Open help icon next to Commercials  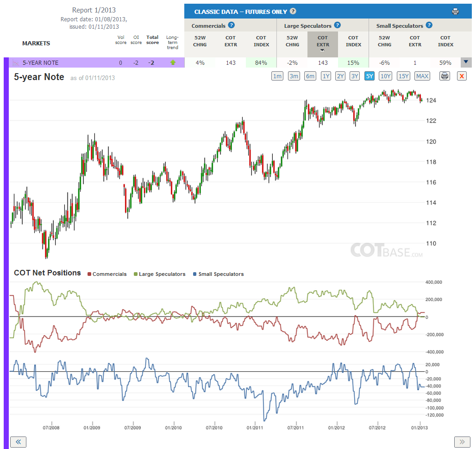[x=232, y=25]
